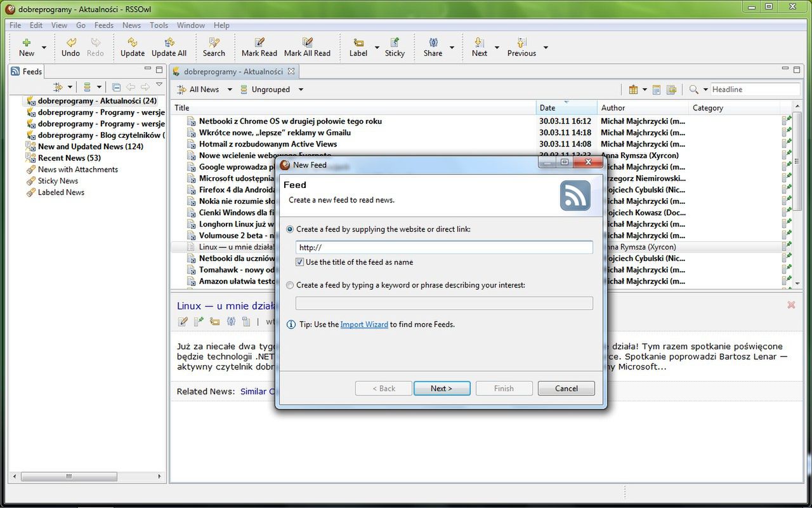Select create feed by keyword option

point(291,285)
